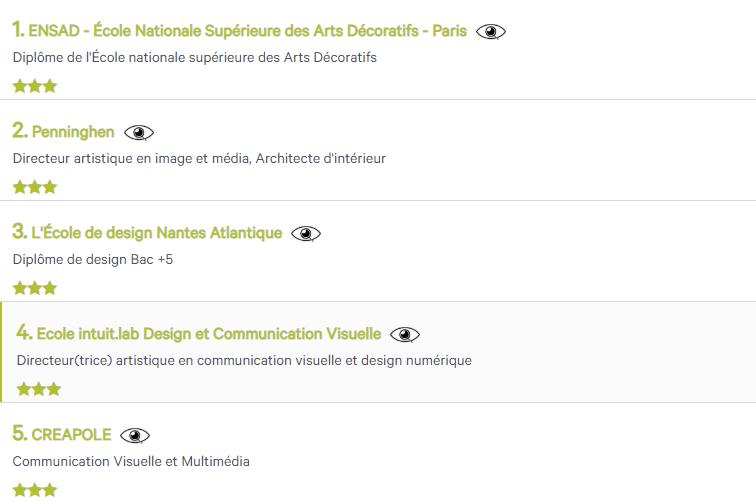Open the ENSAD École Nationale Supérieure link
The image size is (756, 502).
click(247, 31)
